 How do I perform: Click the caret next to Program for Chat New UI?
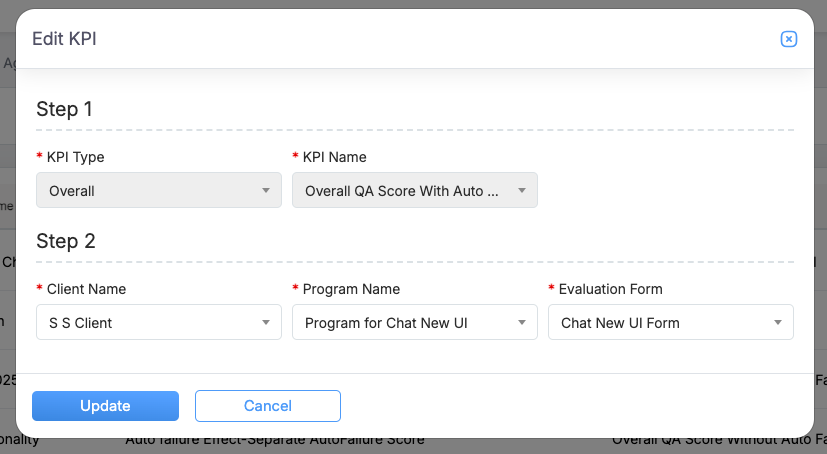click(x=522, y=323)
